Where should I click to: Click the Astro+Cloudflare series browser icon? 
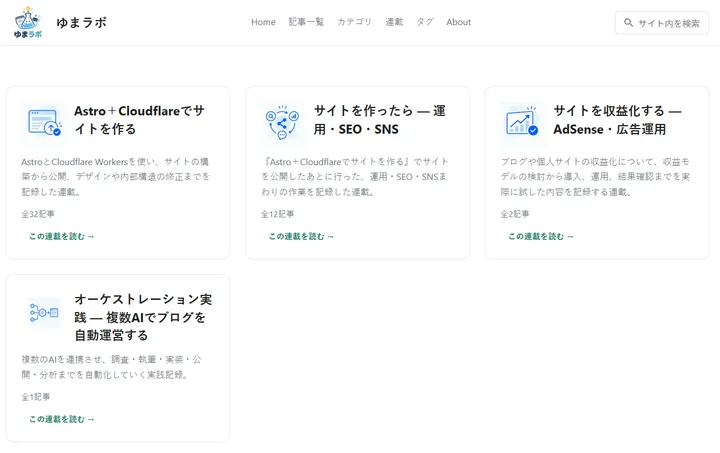(45, 122)
